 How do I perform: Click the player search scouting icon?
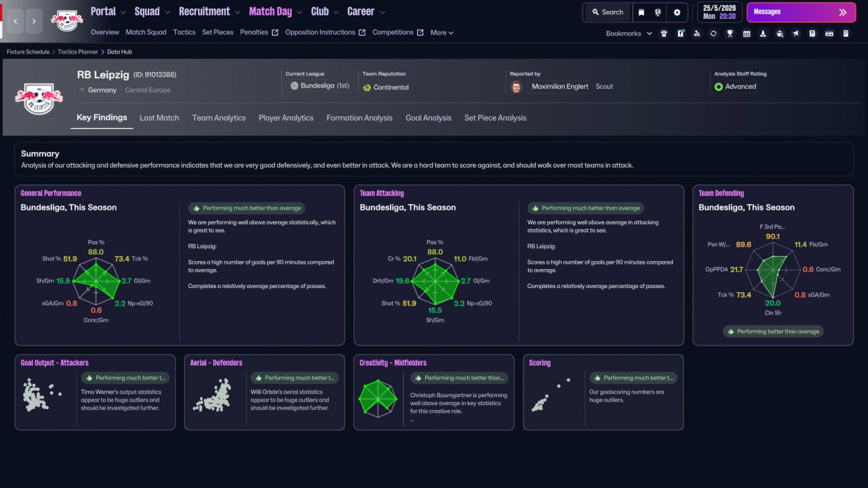(696, 33)
